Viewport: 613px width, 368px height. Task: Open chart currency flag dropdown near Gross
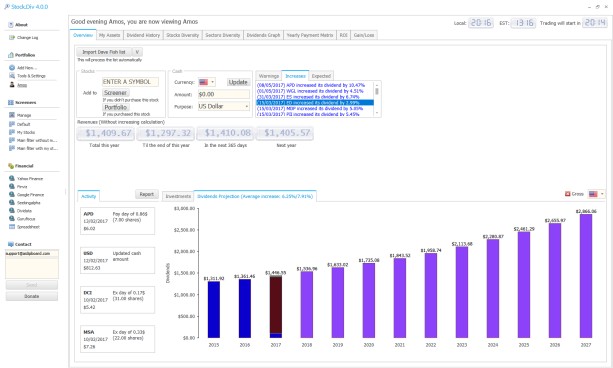point(597,194)
